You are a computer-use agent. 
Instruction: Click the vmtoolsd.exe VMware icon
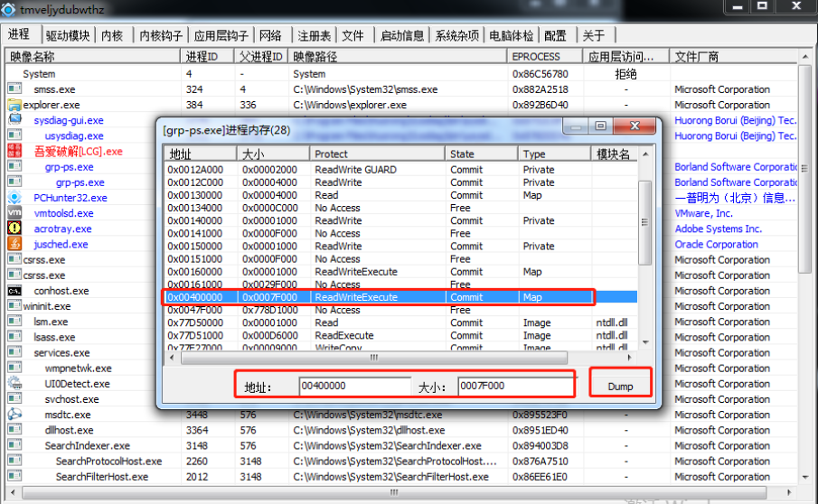tap(14, 212)
